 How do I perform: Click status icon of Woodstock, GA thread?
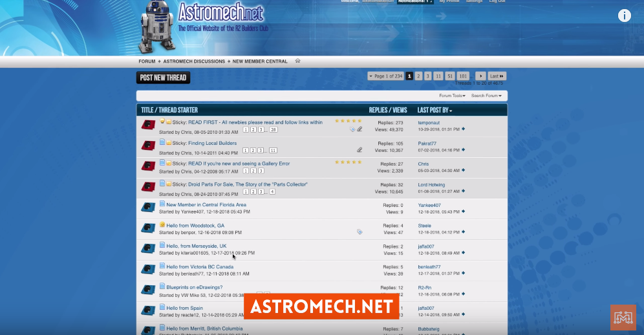click(x=148, y=228)
